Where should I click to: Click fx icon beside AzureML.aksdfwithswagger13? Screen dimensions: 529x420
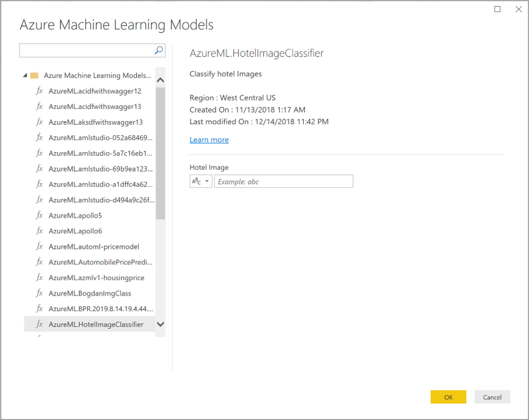40,122
